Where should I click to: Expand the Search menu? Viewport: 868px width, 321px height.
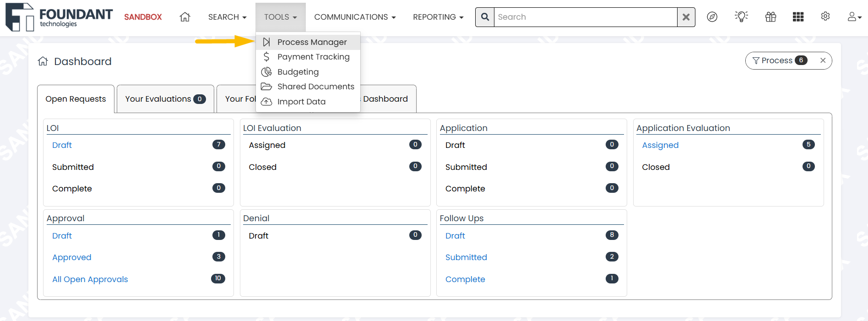[x=227, y=17]
